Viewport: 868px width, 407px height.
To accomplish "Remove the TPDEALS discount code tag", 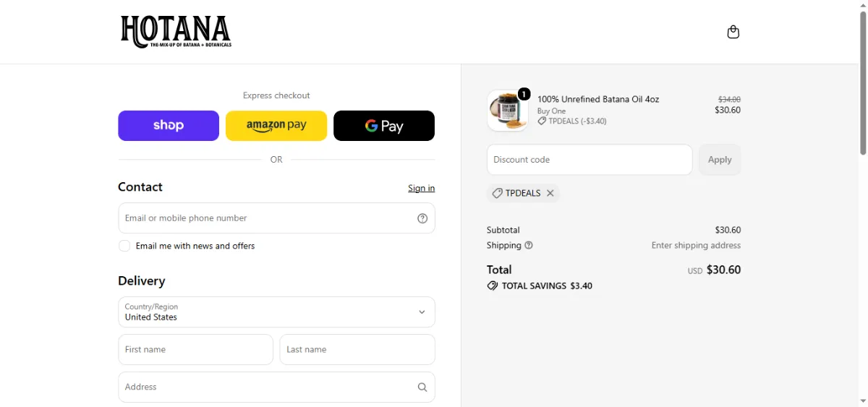I will pos(550,193).
